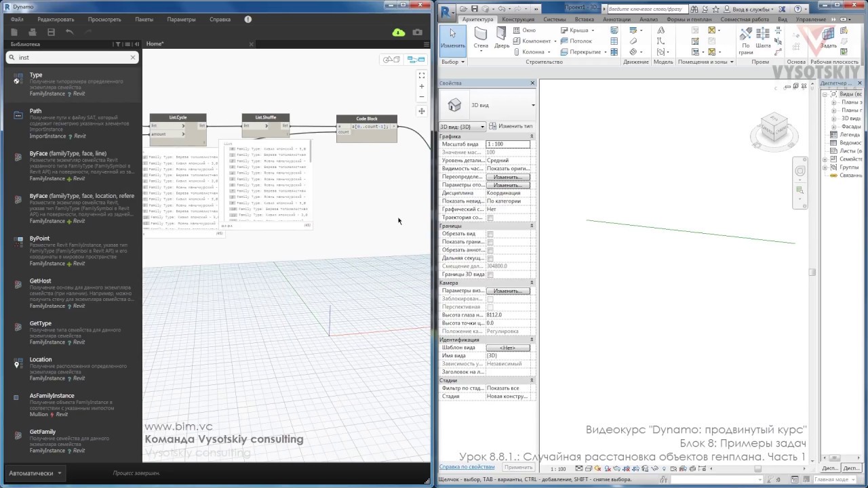The width and height of the screenshot is (868, 488).
Task: Click the 'Масштаб вида' 1 : 100 field
Action: [508, 144]
